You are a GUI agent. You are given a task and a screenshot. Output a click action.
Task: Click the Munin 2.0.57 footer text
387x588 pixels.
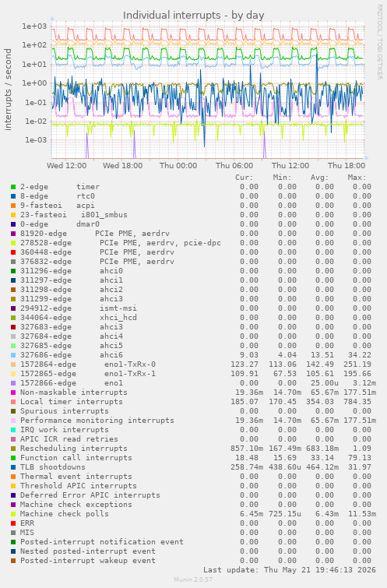(x=193, y=579)
